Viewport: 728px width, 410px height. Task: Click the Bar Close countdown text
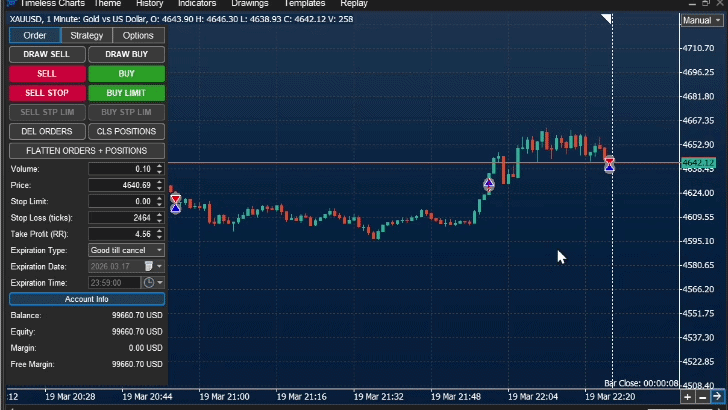[641, 383]
